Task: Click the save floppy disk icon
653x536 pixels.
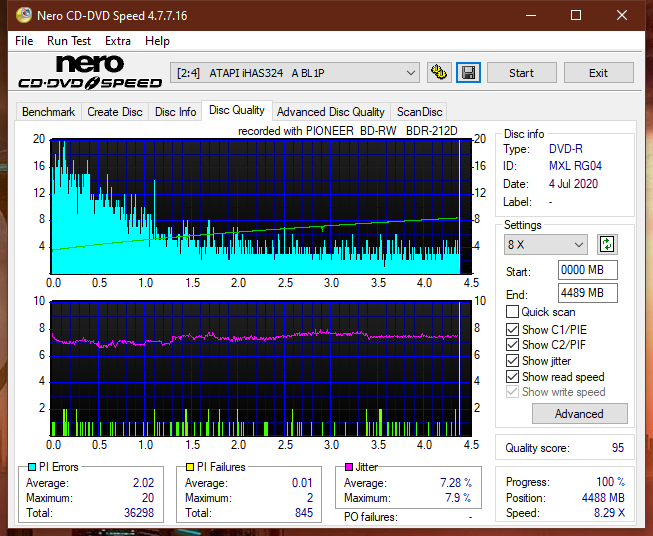Action: click(x=469, y=73)
